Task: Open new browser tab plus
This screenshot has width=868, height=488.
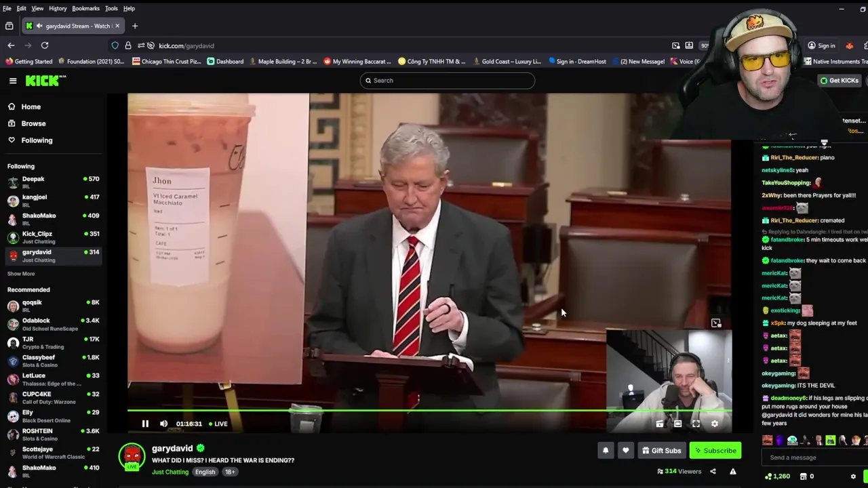Action: (135, 26)
